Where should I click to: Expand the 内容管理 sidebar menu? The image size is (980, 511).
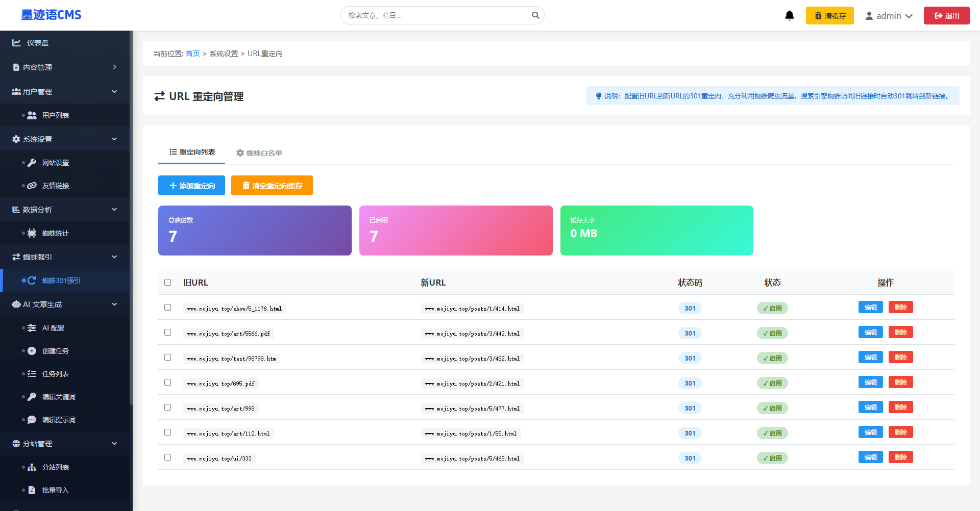pos(65,67)
